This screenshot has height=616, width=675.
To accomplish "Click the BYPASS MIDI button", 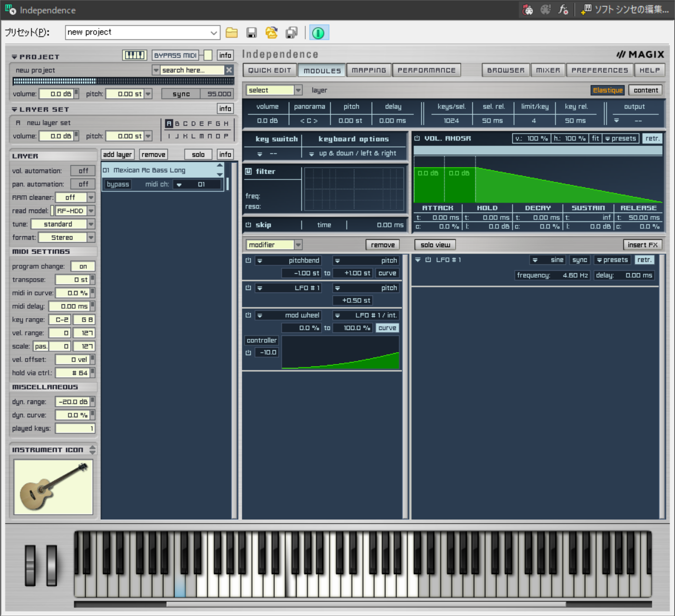I will [x=176, y=55].
